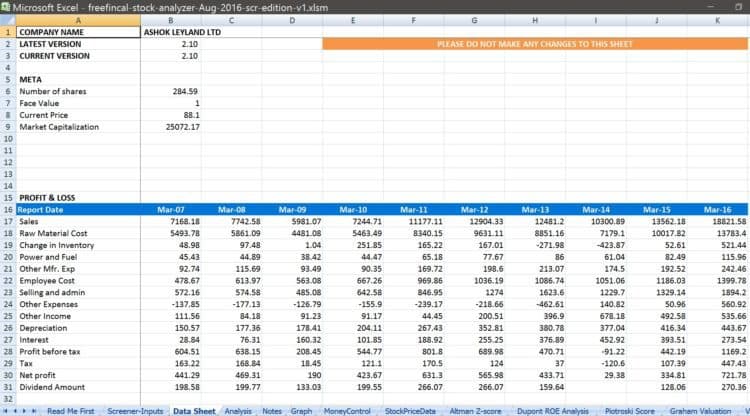Select the Face Value label cell

pyautogui.click(x=78, y=103)
